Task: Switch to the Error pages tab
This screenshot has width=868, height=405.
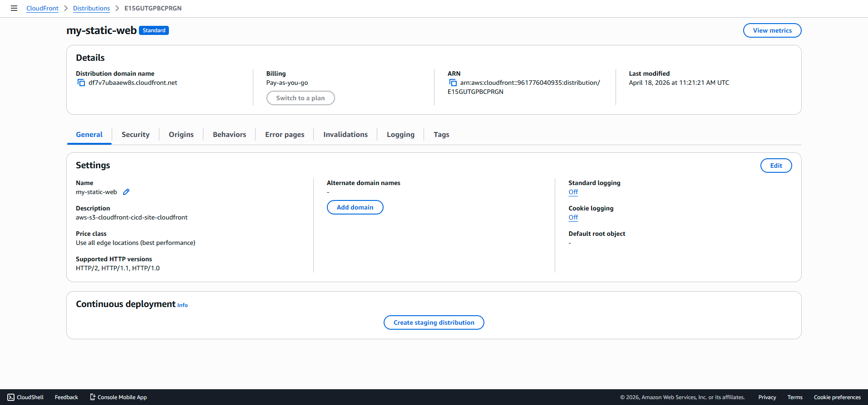Action: point(285,135)
